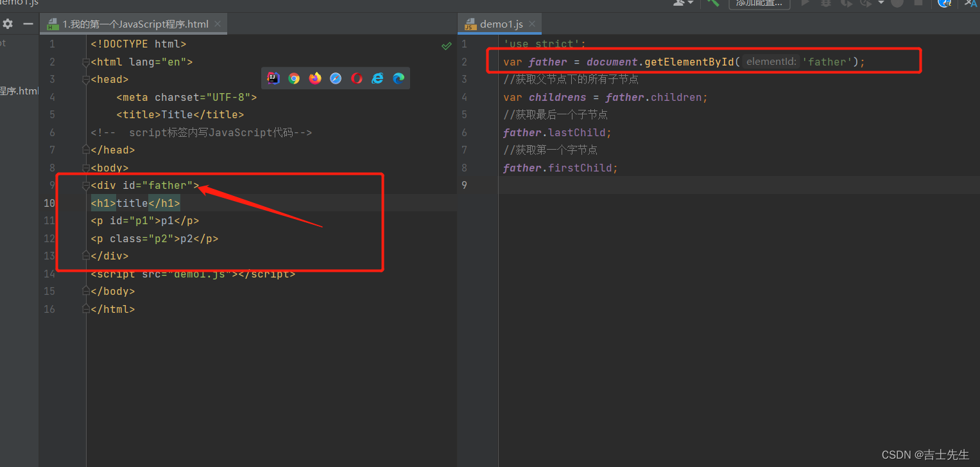Click the <p id="p1">p1</p> line
This screenshot has height=467, width=980.
tap(144, 221)
